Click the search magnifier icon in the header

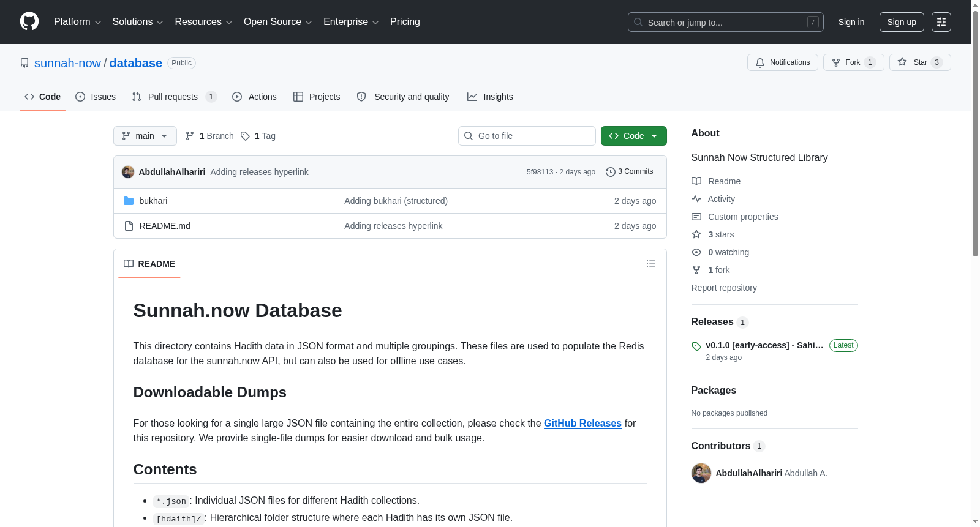click(638, 22)
